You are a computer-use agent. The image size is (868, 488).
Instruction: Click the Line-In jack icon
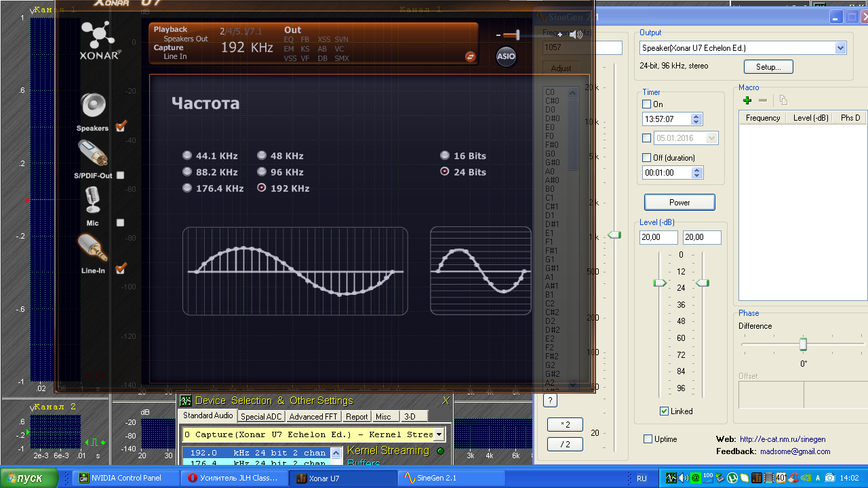(93, 248)
